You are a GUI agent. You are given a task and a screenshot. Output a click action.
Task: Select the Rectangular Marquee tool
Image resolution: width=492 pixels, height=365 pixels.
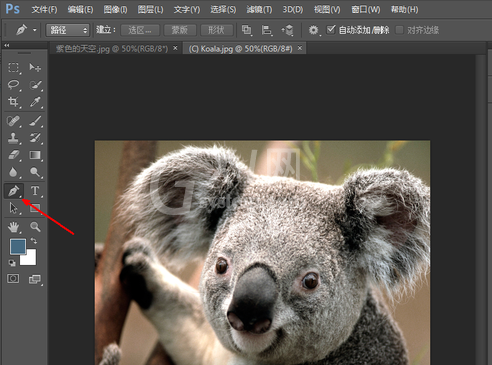coord(13,68)
